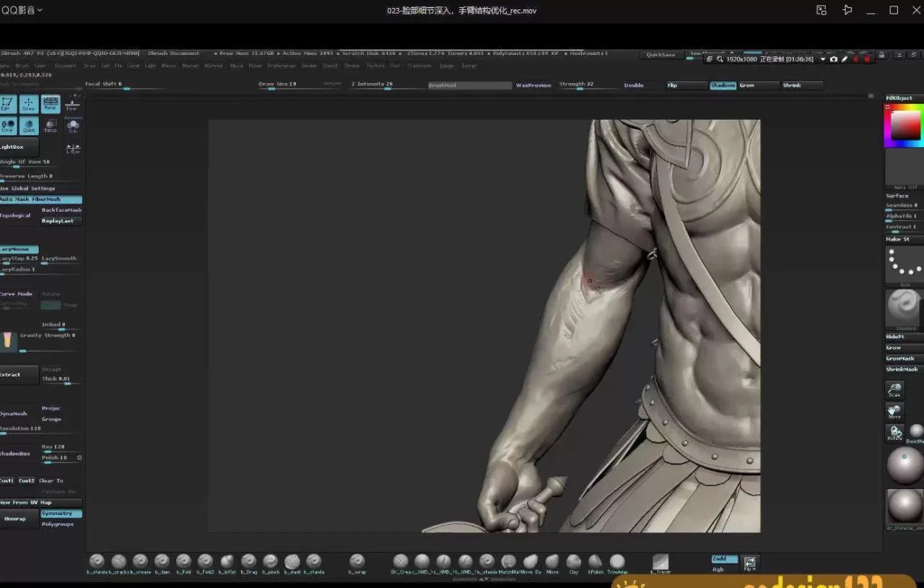Open the Preferences menu
The height and width of the screenshot is (588, 924).
(x=282, y=66)
